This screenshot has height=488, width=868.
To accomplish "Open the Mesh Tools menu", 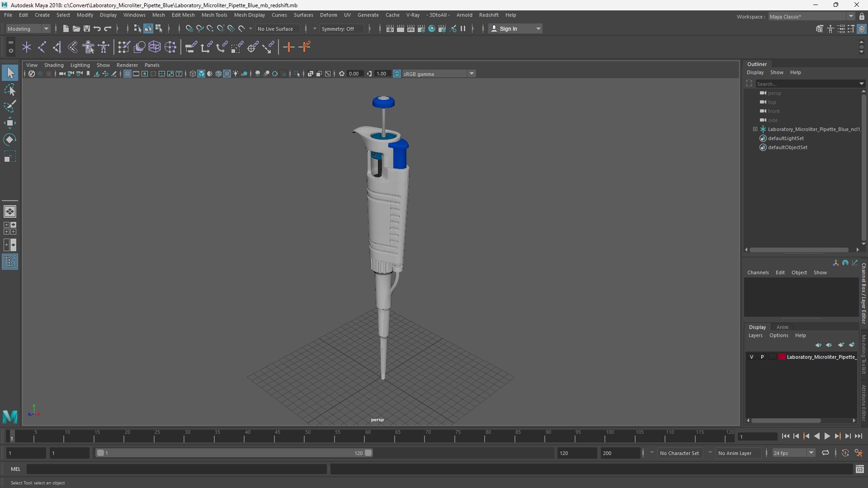I will [x=214, y=15].
